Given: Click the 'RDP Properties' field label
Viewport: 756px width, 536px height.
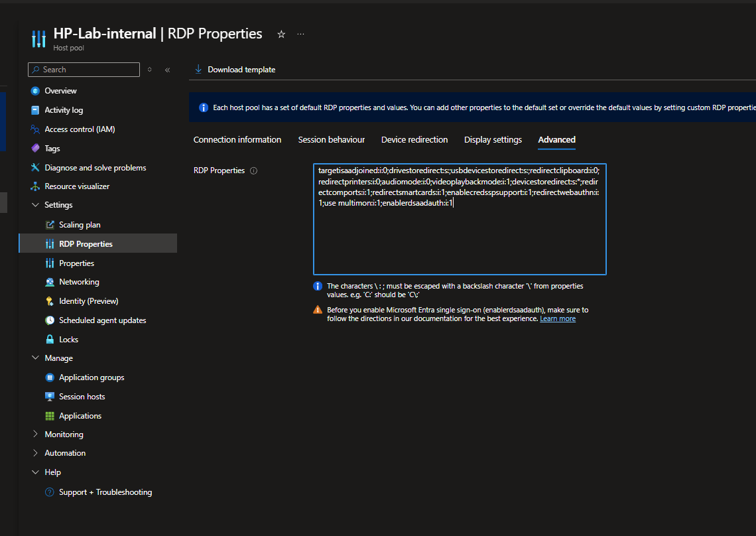Looking at the screenshot, I should click(x=219, y=170).
